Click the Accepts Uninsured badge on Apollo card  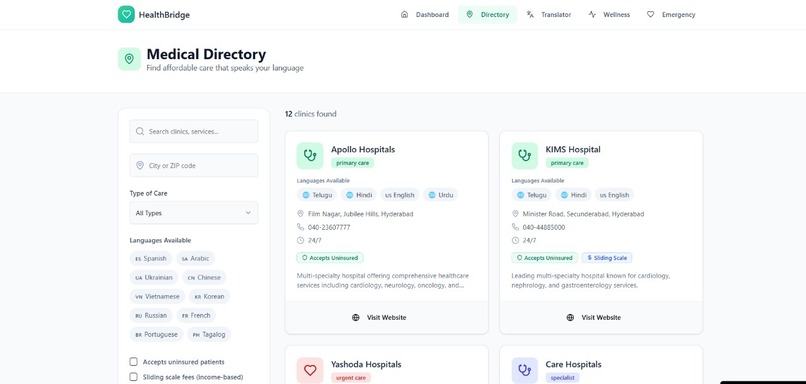tap(330, 258)
